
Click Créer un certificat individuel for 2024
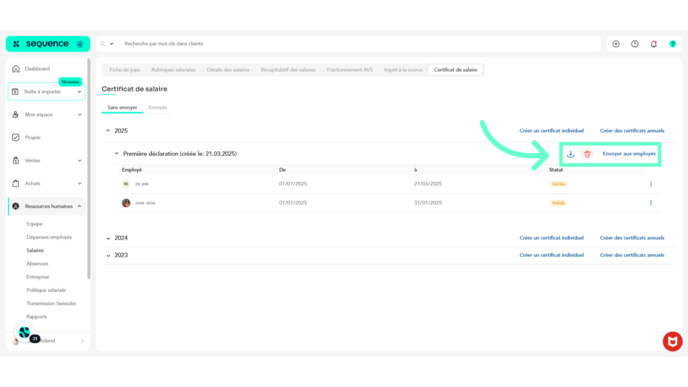(552, 238)
